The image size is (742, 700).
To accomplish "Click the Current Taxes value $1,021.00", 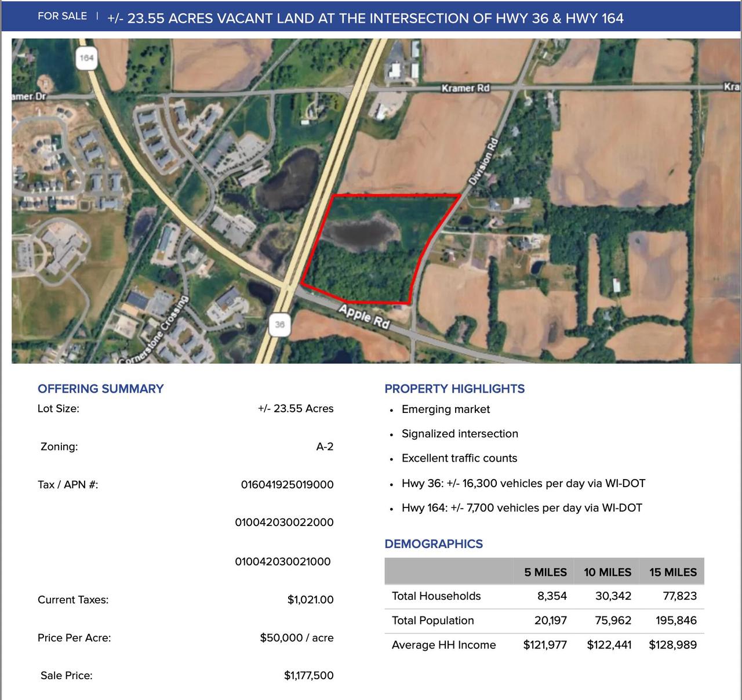I will (311, 600).
